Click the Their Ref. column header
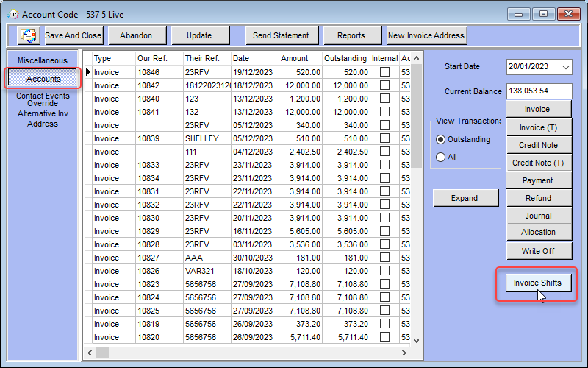 pyautogui.click(x=207, y=58)
